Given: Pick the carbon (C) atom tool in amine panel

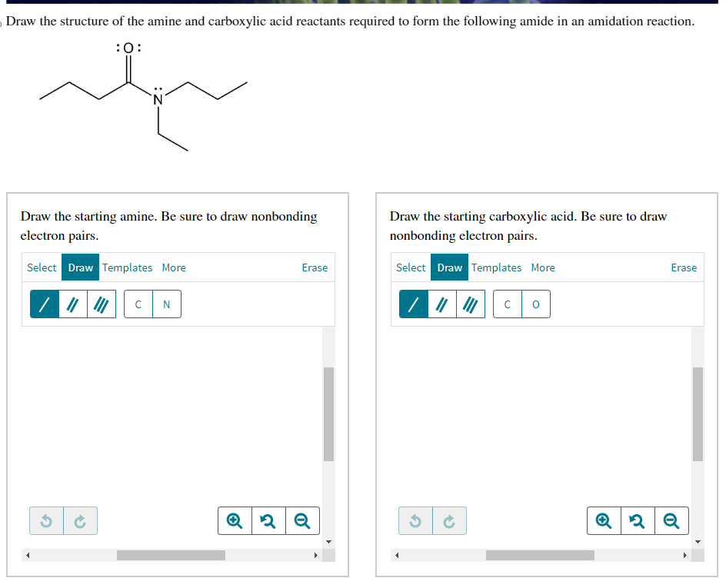Looking at the screenshot, I should coord(138,304).
